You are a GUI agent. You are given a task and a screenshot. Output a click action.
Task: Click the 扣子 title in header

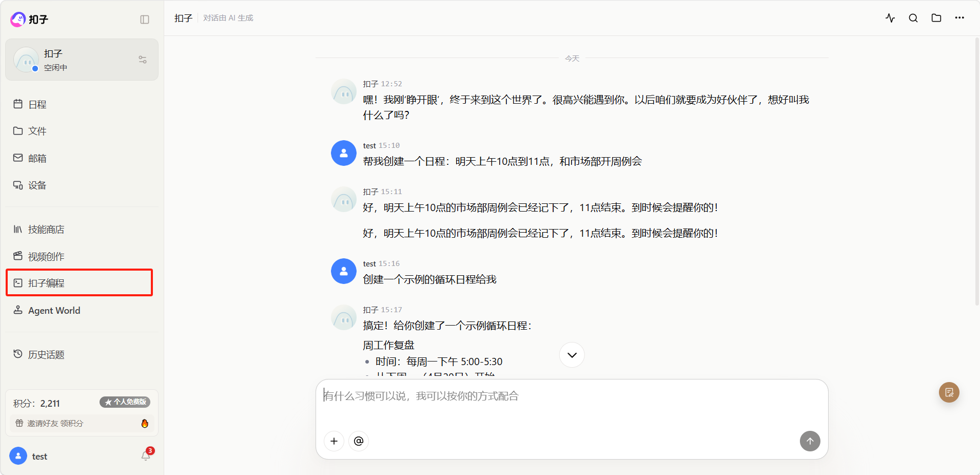pyautogui.click(x=183, y=18)
